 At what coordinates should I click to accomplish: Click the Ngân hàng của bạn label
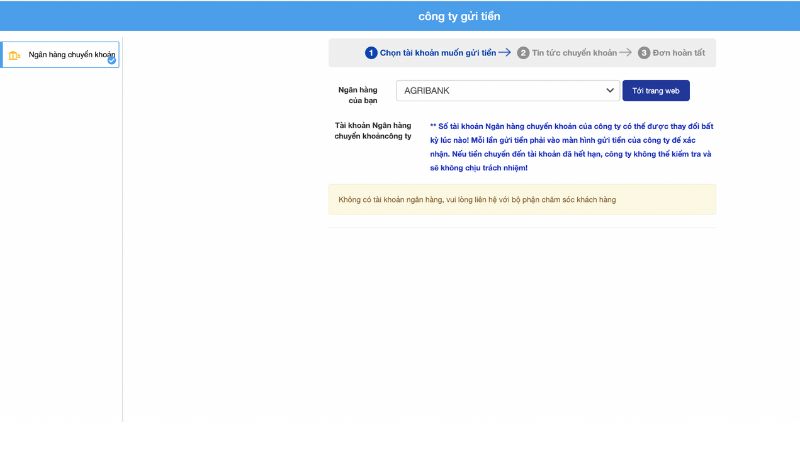[x=358, y=96]
